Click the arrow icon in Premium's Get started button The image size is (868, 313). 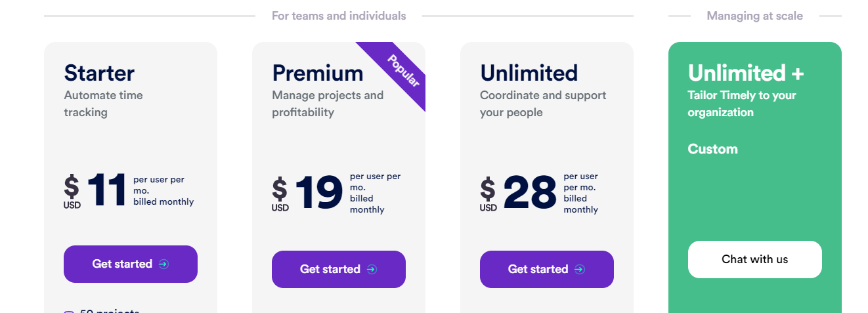click(x=372, y=269)
